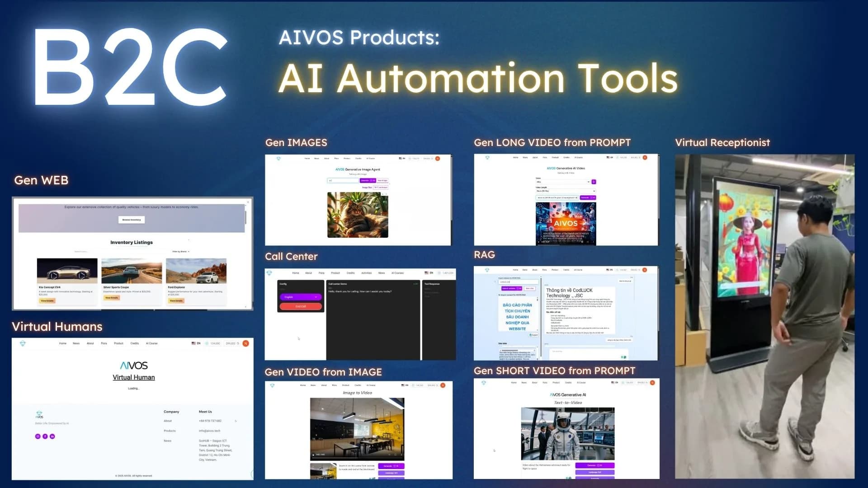Open Video Length dropdown in Gen LONG VIDEO
Screen dimensions: 868x488
566,191
